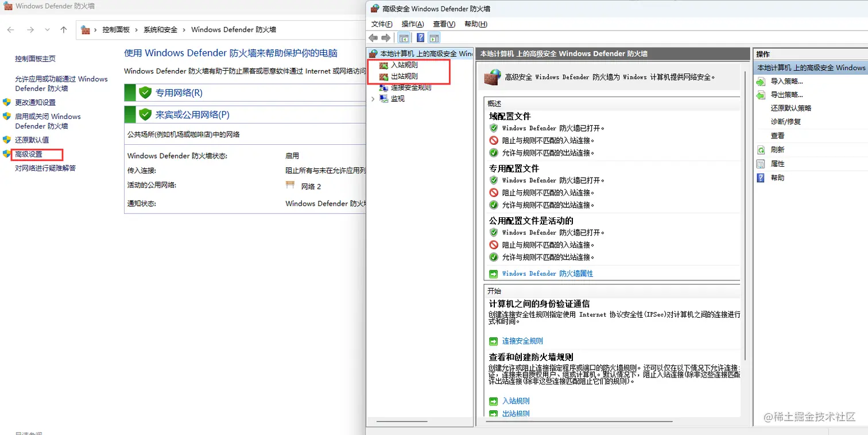Click the Up one level arrow
The height and width of the screenshot is (435, 868).
64,30
